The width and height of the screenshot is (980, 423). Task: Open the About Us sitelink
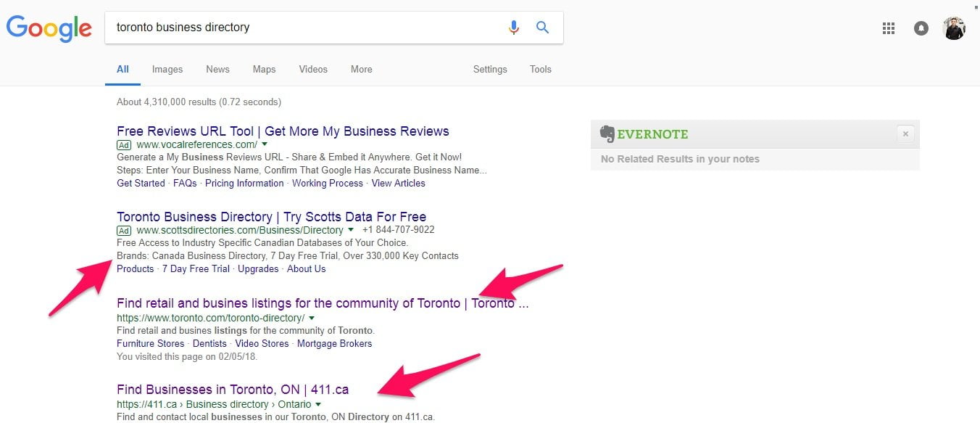307,269
